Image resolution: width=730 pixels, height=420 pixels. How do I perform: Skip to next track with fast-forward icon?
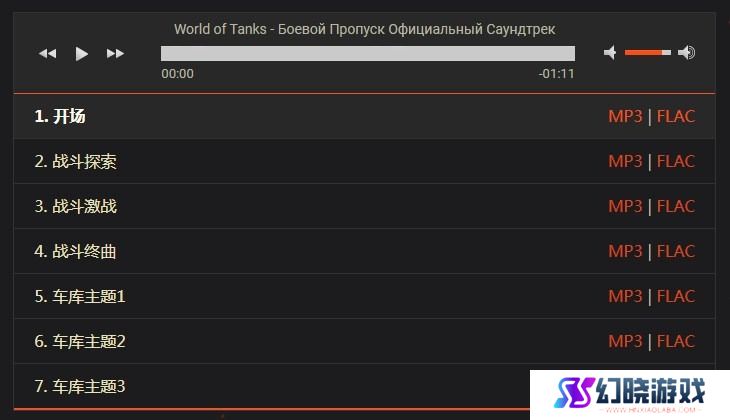(115, 54)
